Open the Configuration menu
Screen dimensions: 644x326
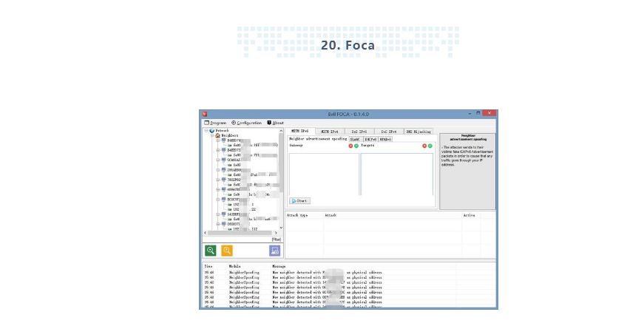pos(248,123)
